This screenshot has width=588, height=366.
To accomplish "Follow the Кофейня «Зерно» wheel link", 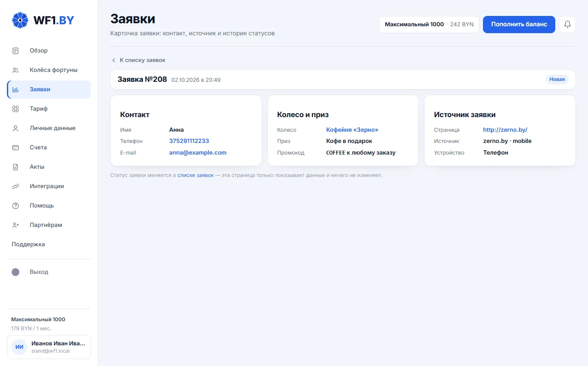I will [352, 130].
